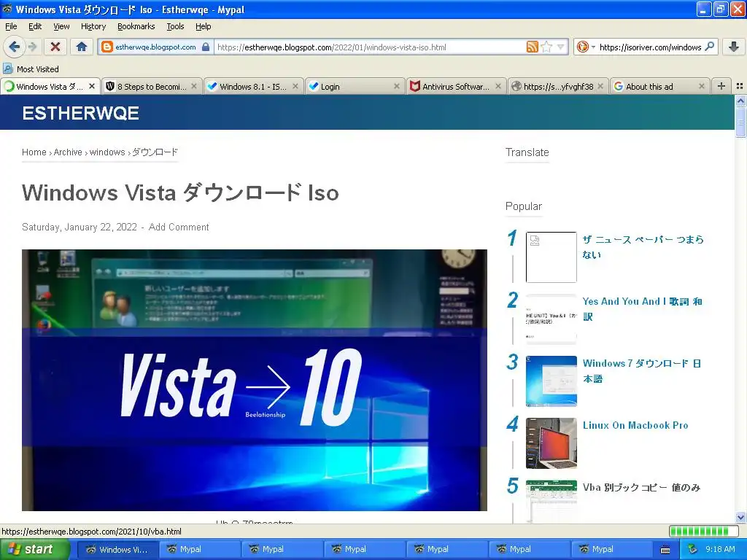Image resolution: width=747 pixels, height=560 pixels.
Task: Open popular post Vba 別ブック コピー 値のみ
Action: pyautogui.click(x=642, y=487)
